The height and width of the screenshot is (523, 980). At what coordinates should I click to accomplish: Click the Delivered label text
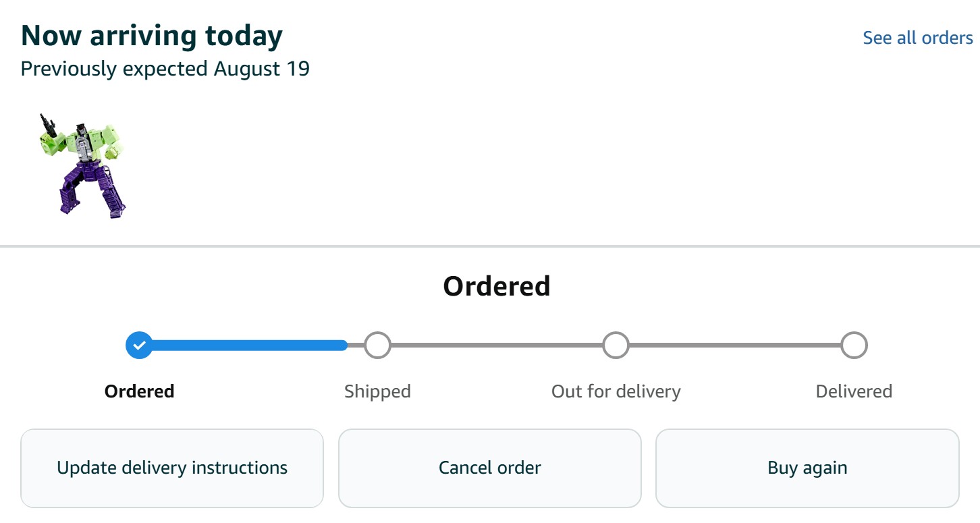tap(854, 391)
